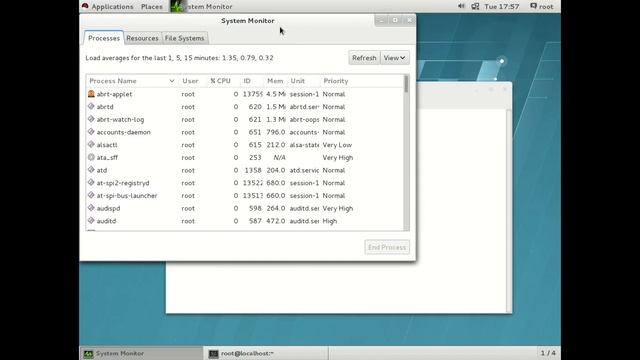Click N/A memory value of ata_sff
This screenshot has width=640, height=360.
point(279,157)
